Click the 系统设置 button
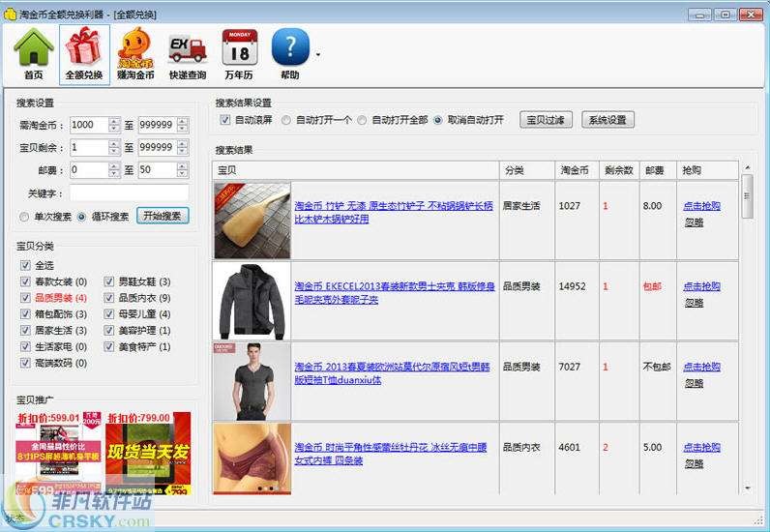 (607, 119)
